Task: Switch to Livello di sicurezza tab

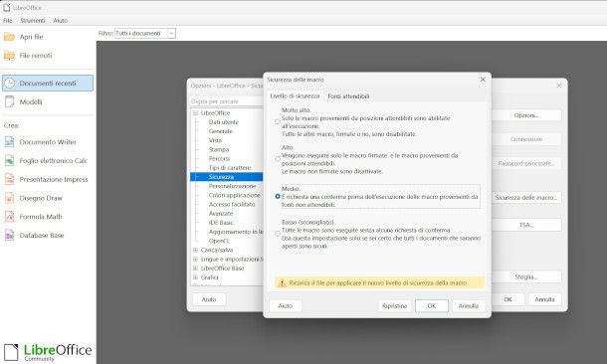Action: point(295,95)
